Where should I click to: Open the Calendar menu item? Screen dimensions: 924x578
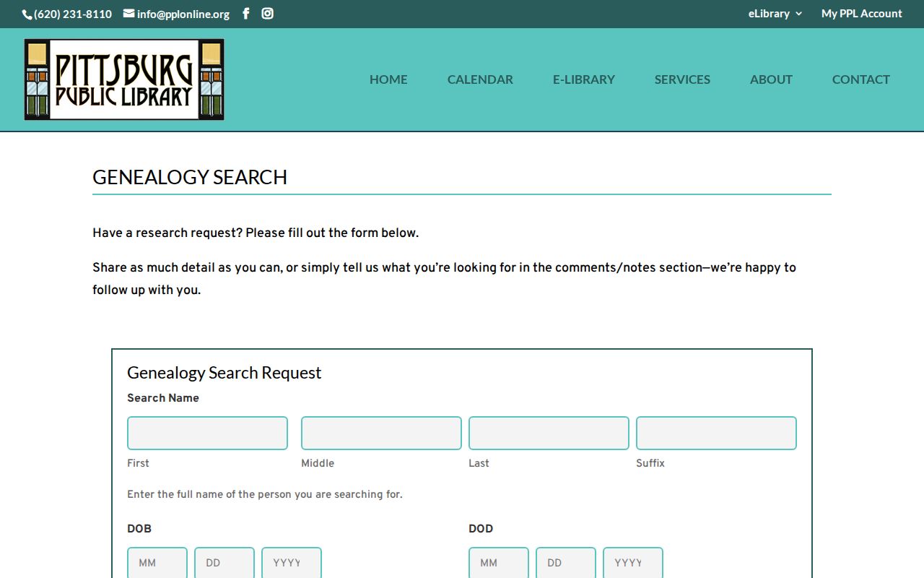click(x=480, y=79)
